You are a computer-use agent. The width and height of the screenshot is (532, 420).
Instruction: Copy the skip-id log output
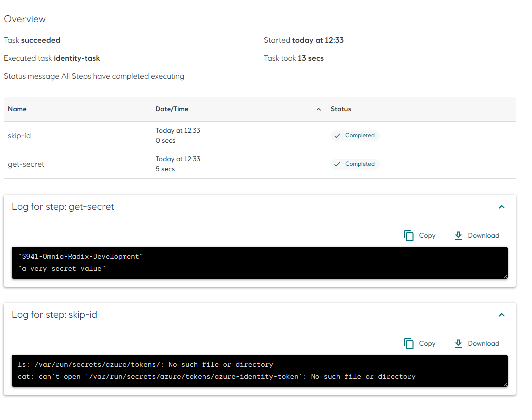[x=419, y=343]
